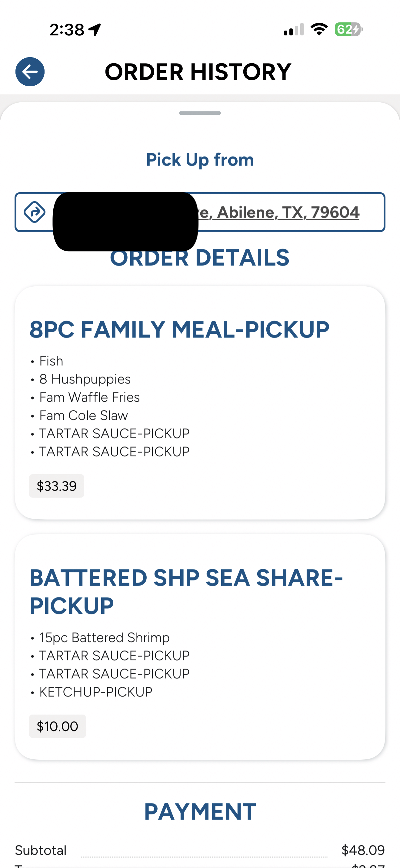Image resolution: width=400 pixels, height=868 pixels.
Task: Tap the battery indicator in status bar
Action: 348,29
